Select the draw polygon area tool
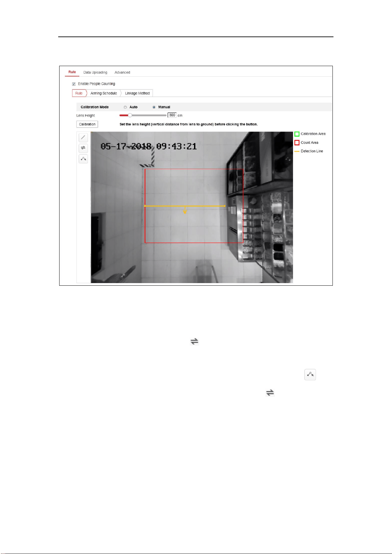392x554 pixels. pos(83,159)
